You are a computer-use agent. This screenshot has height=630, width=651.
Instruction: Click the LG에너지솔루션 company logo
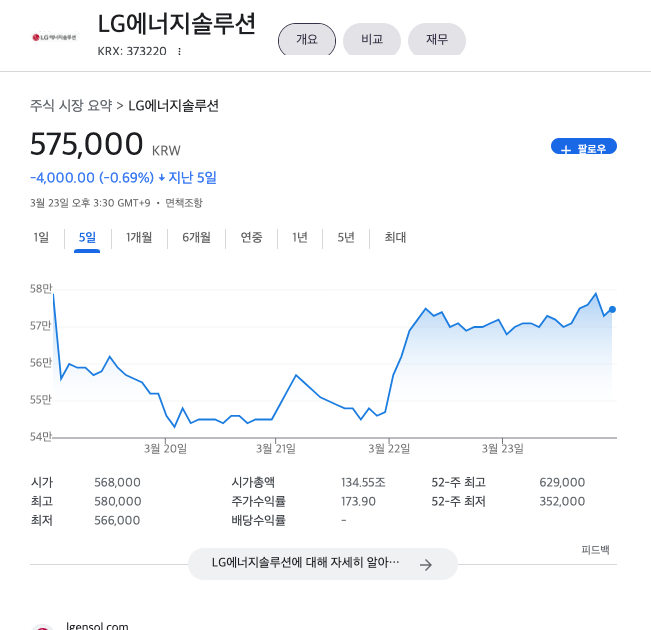click(54, 37)
